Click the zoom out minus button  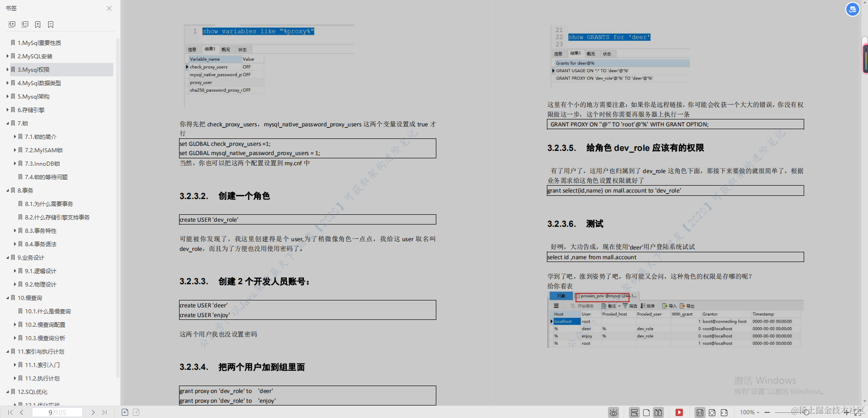point(767,412)
